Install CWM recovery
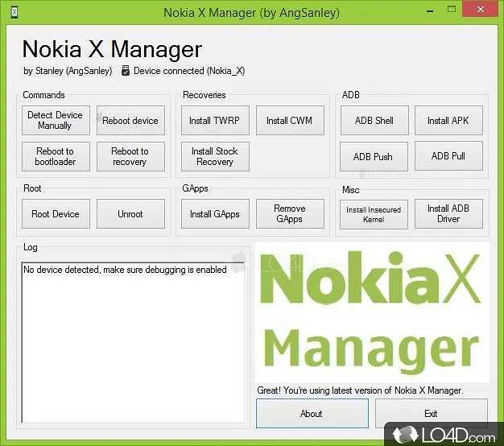This screenshot has width=504, height=446. [290, 120]
